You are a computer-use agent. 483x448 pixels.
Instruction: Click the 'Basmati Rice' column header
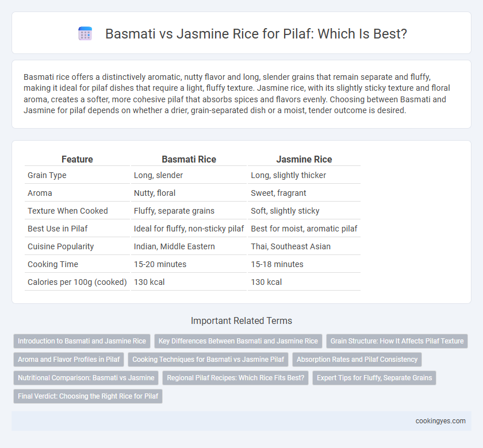point(189,159)
